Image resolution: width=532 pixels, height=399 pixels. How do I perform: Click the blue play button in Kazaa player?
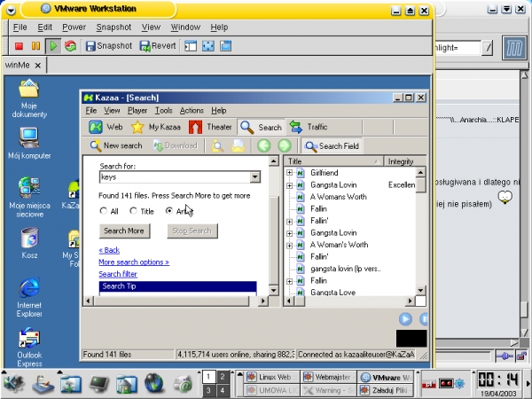[x=405, y=319]
